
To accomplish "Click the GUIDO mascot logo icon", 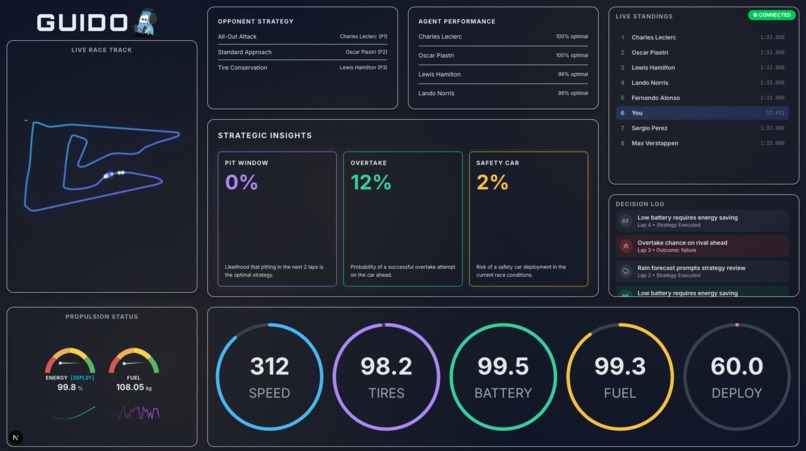I will (x=146, y=23).
